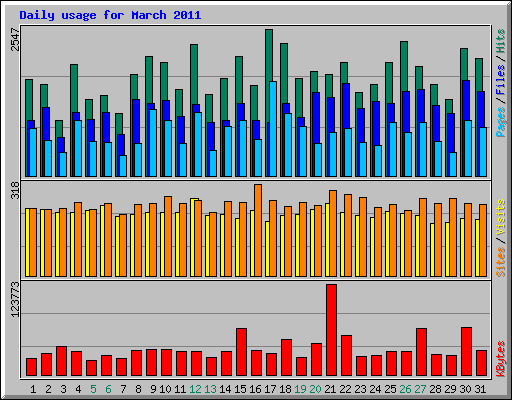Select the orange Visits bar on day 21
The width and height of the screenshot is (512, 400).
click(x=333, y=233)
